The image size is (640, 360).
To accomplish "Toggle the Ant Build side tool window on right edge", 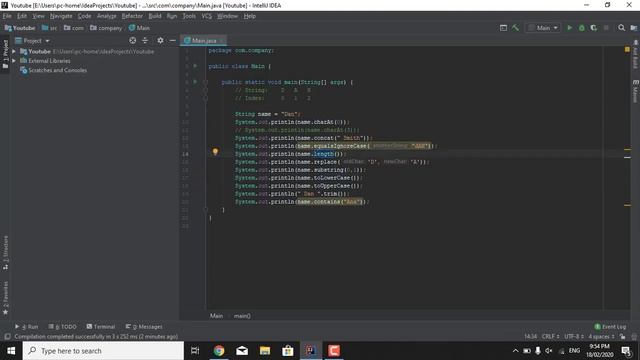I will (635, 54).
